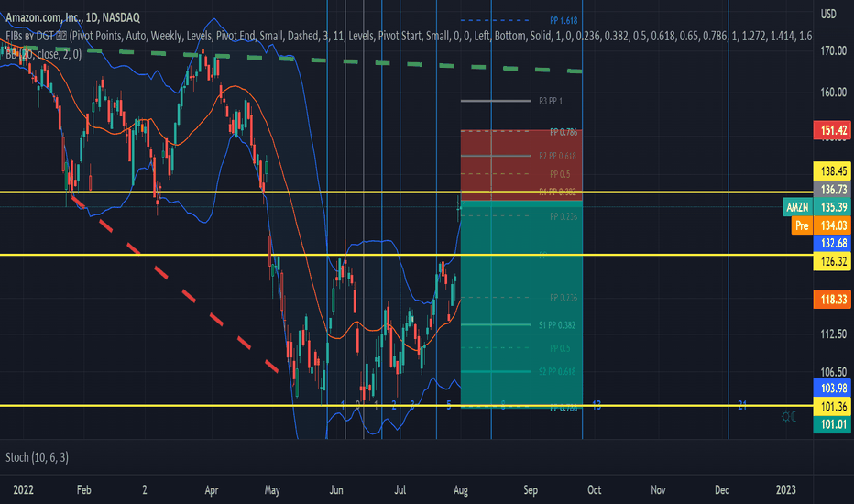
Task: Click the fib time zone number 21
Action: pos(742,405)
